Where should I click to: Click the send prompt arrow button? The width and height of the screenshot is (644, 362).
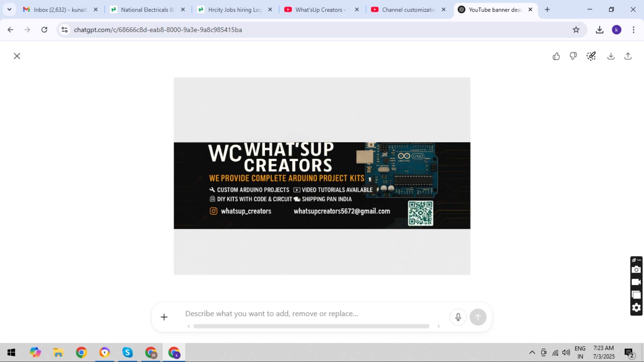click(x=478, y=317)
